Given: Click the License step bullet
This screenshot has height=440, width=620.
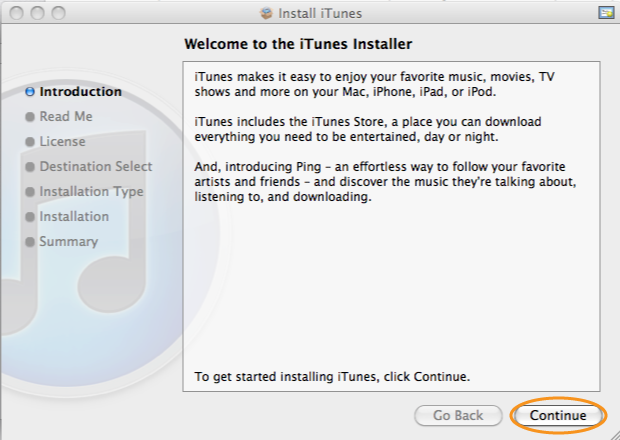Looking at the screenshot, I should 30,142.
